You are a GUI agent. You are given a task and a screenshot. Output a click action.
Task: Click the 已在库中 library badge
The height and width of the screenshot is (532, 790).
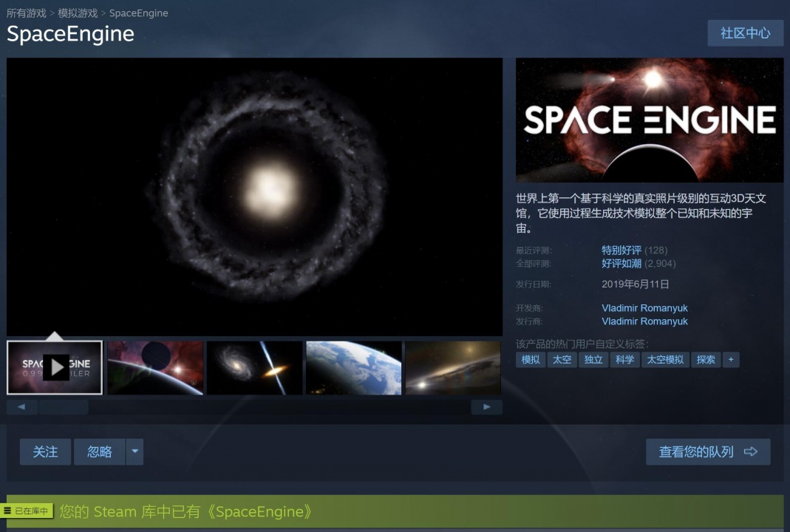point(27,511)
